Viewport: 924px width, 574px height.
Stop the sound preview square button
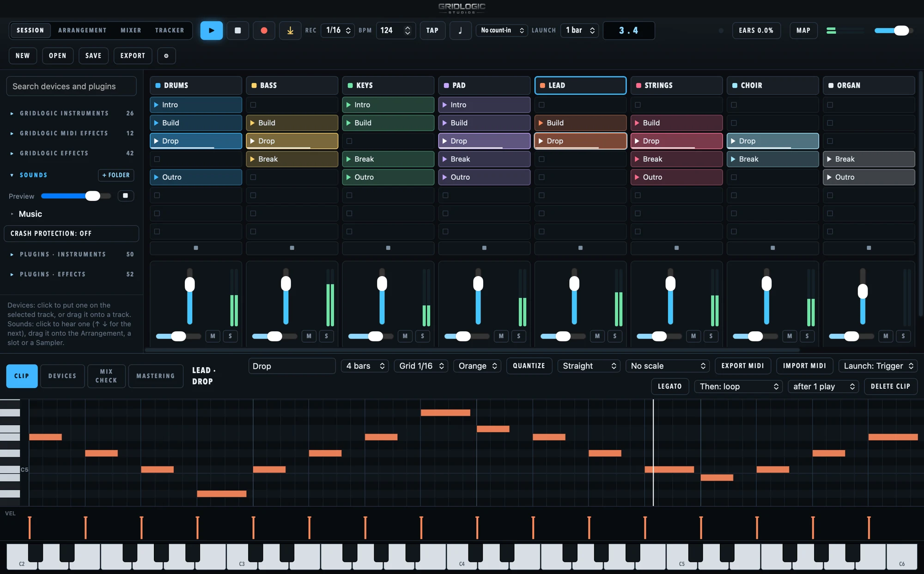click(125, 196)
